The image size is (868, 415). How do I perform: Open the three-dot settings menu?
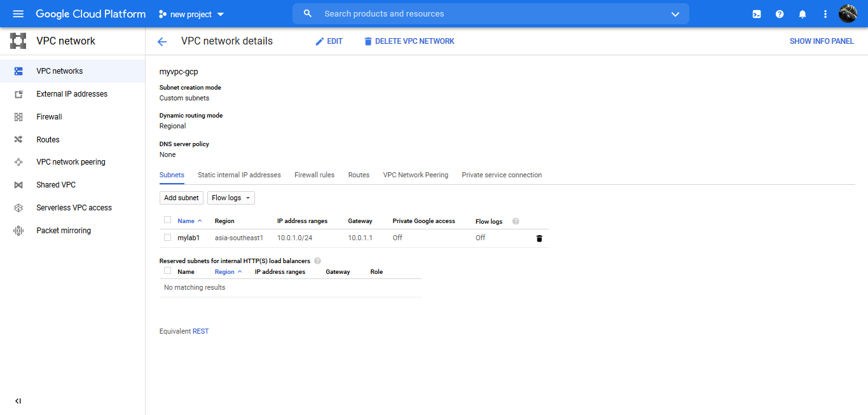pos(825,14)
